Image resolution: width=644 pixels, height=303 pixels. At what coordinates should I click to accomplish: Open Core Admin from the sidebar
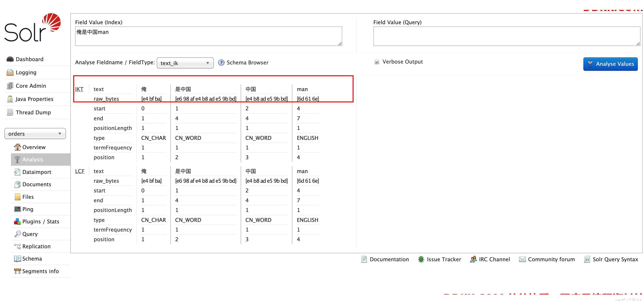31,86
